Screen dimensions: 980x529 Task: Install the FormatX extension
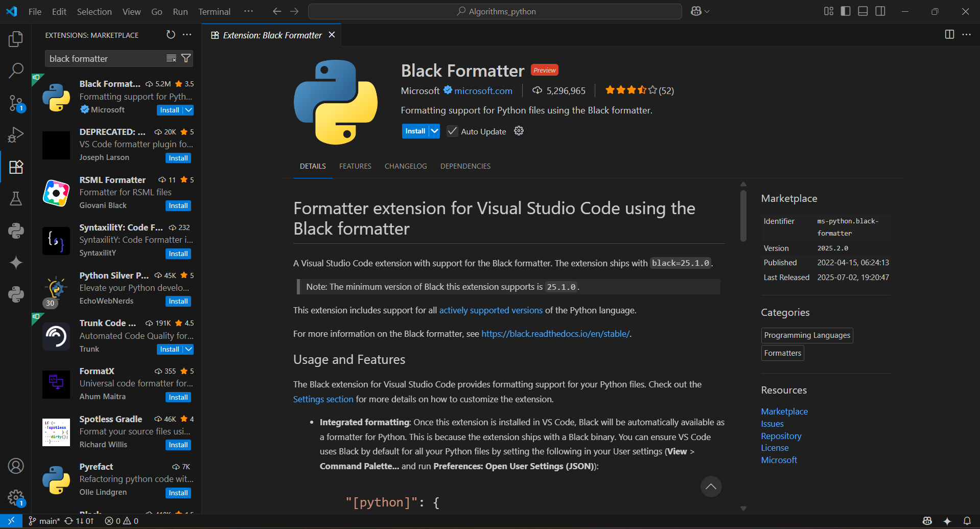point(178,397)
